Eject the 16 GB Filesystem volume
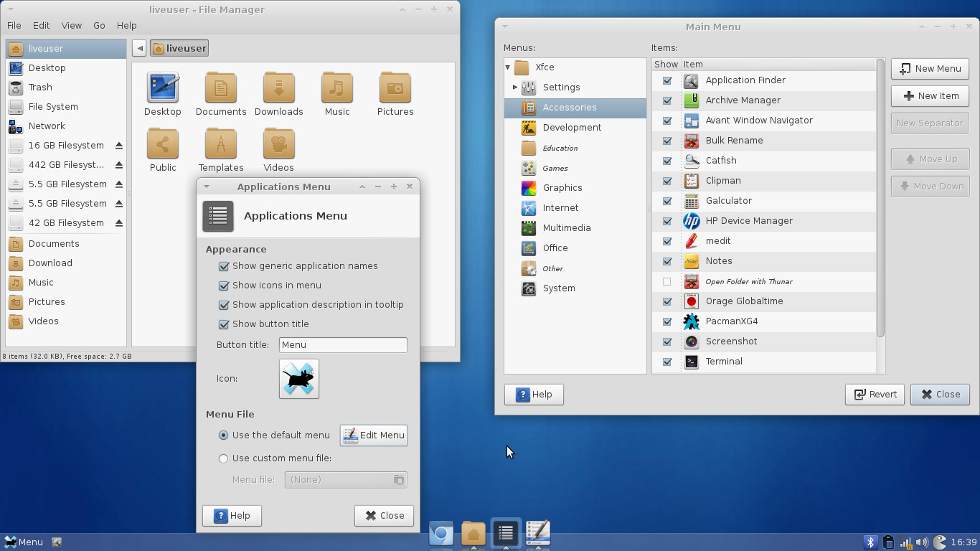The image size is (980, 551). [119, 146]
